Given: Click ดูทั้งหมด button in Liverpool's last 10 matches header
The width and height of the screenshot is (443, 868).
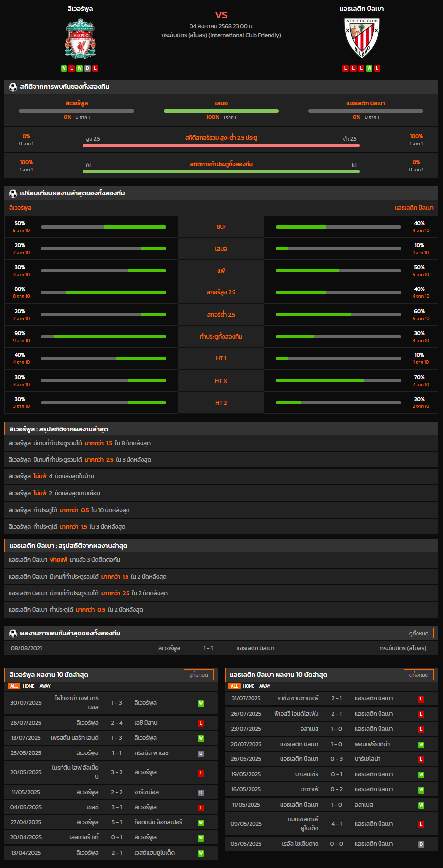Looking at the screenshot, I should (198, 675).
